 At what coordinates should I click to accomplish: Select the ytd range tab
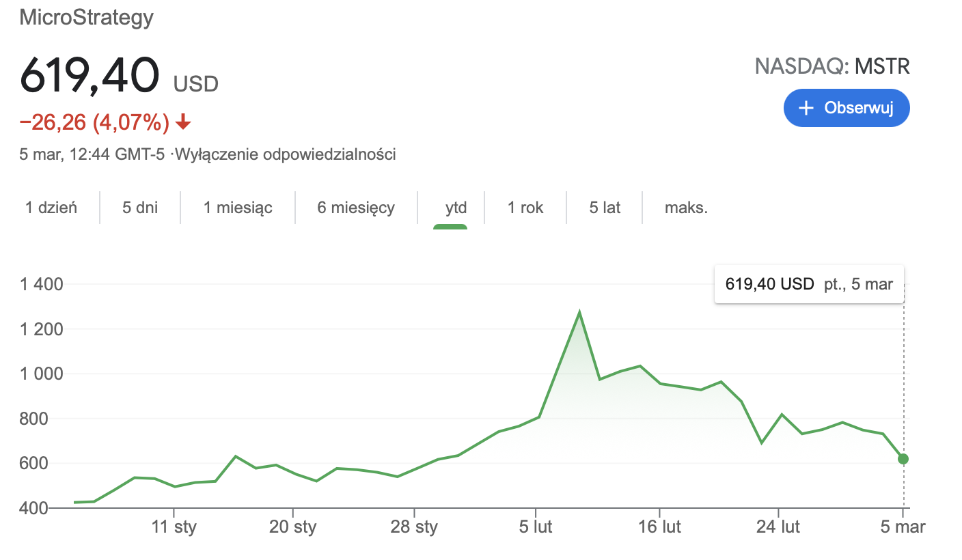click(x=456, y=208)
